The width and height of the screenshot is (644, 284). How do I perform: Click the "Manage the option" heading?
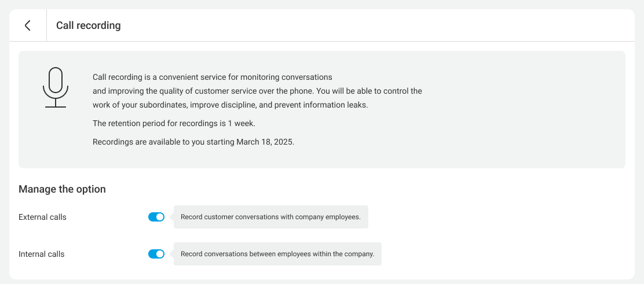click(x=62, y=189)
